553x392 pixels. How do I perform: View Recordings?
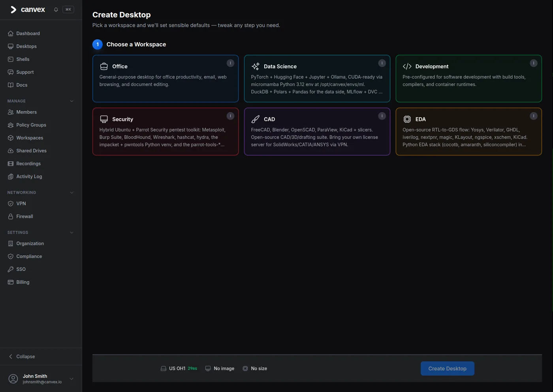[41, 164]
